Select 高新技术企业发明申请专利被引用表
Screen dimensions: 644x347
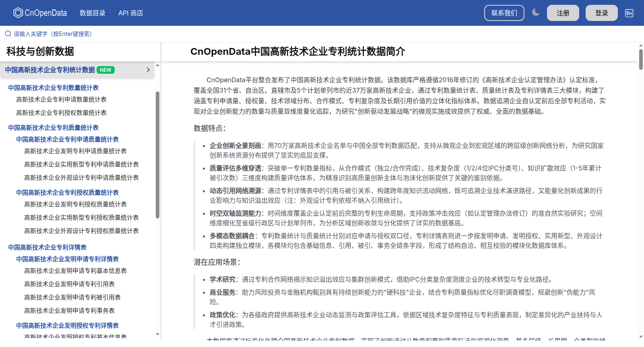72,297
